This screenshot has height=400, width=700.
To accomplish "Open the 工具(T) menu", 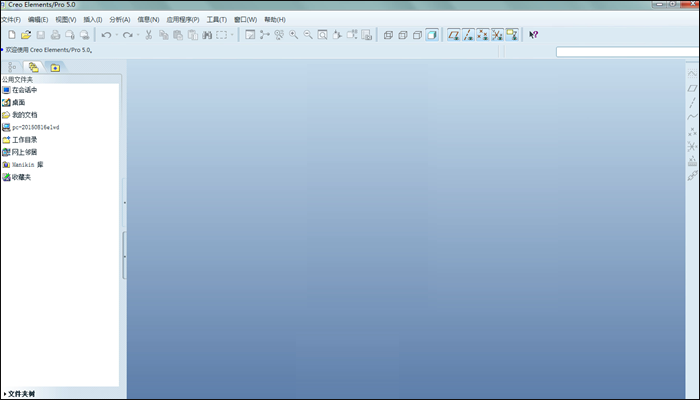I will 217,20.
